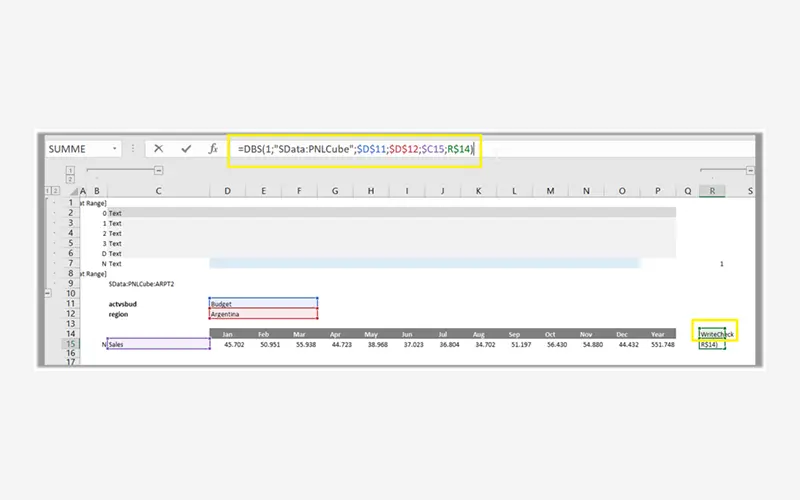This screenshot has width=800, height=500.
Task: Click column outline level 2 button
Action: (x=70, y=179)
